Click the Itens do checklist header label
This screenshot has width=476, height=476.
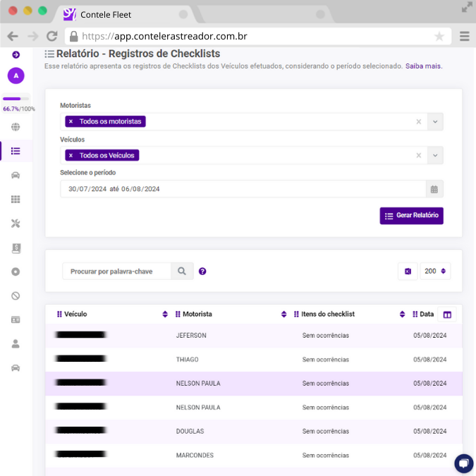point(328,315)
